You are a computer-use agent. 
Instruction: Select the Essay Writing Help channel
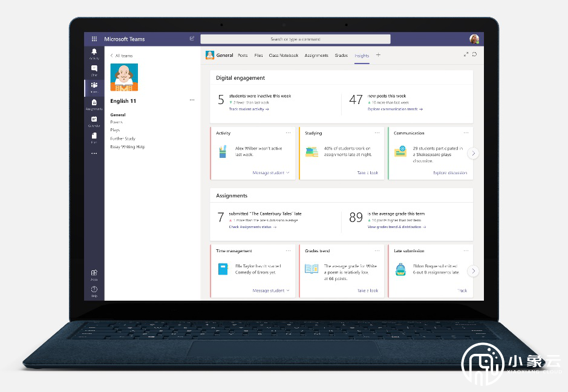coord(128,147)
